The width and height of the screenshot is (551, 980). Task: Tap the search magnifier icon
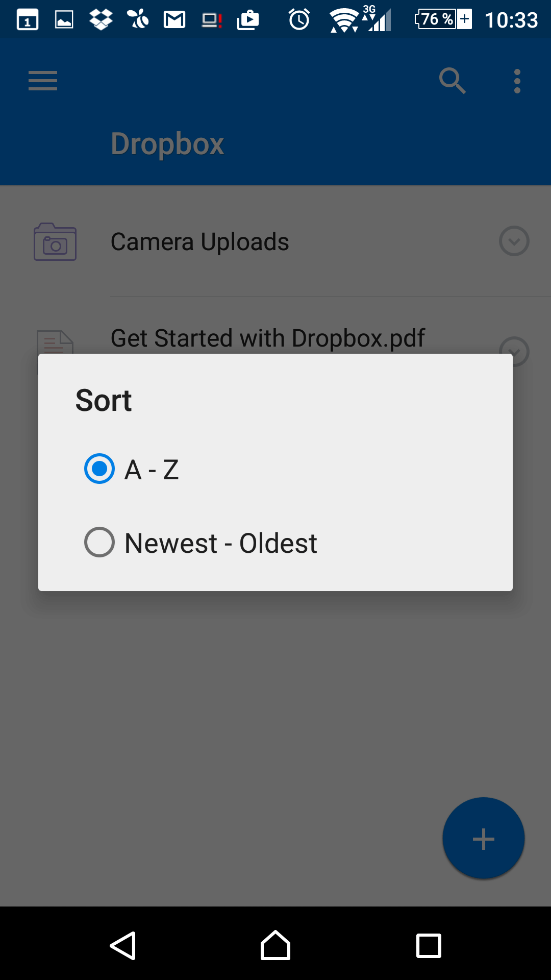click(x=452, y=81)
